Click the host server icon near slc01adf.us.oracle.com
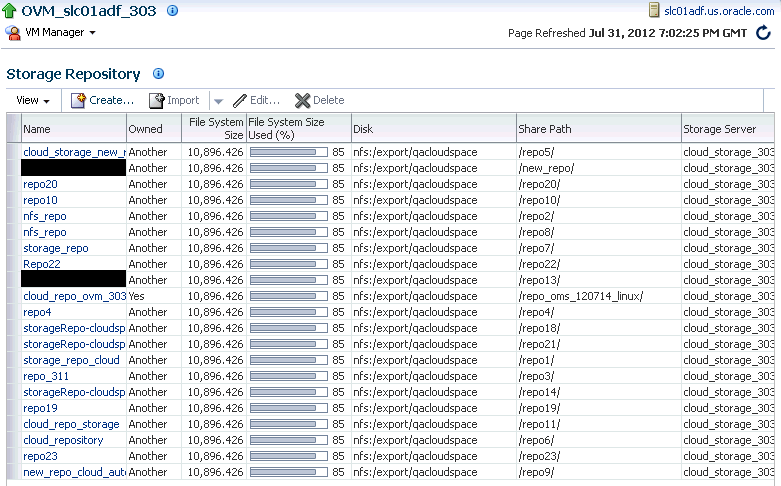The image size is (781, 486). tap(654, 10)
